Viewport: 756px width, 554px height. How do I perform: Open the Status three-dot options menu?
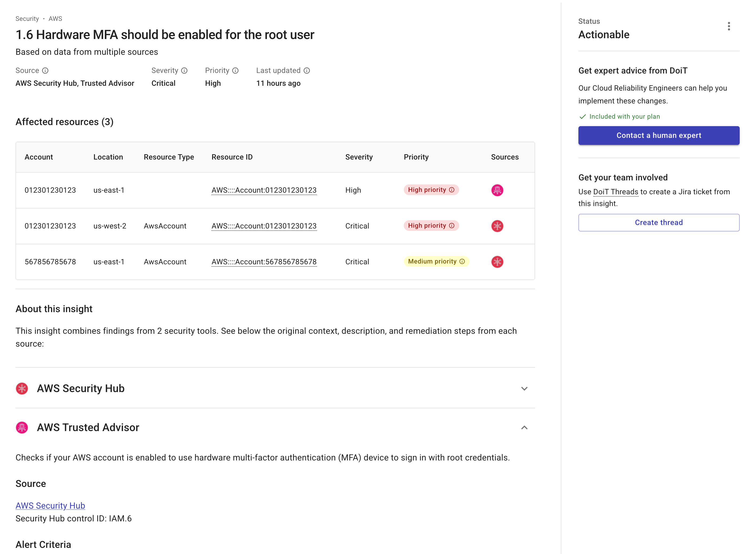click(x=728, y=26)
